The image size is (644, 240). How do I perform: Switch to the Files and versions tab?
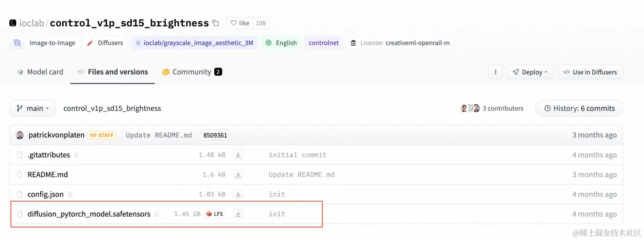point(112,72)
